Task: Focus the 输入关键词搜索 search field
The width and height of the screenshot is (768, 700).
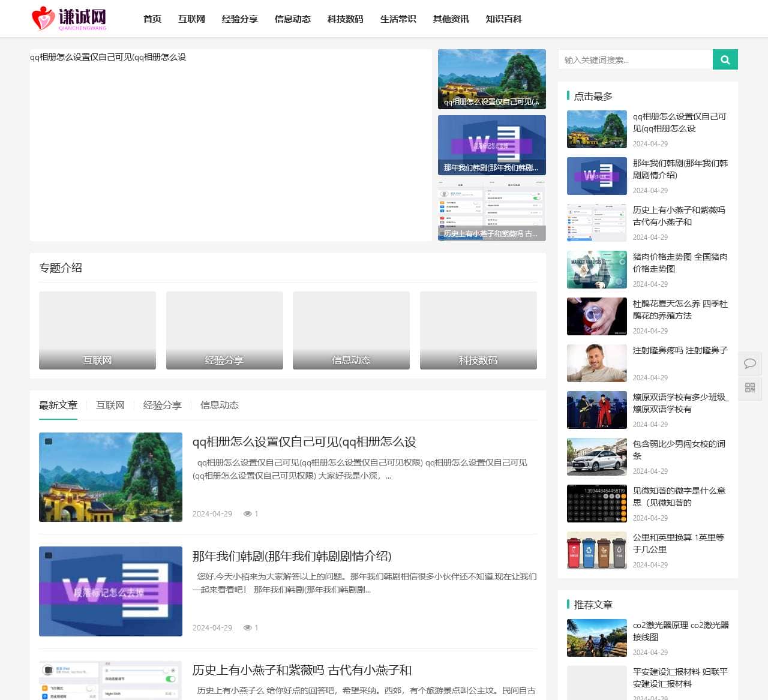Action: coord(635,59)
